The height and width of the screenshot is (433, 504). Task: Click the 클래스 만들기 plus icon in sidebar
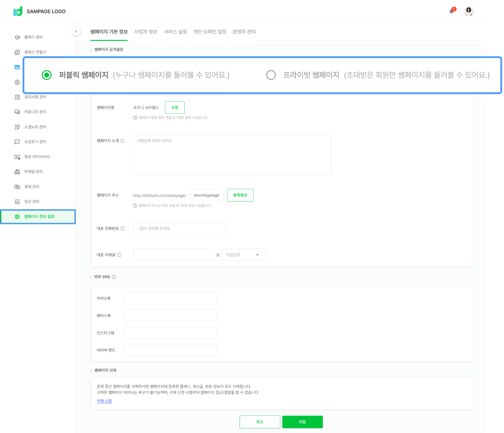17,52
